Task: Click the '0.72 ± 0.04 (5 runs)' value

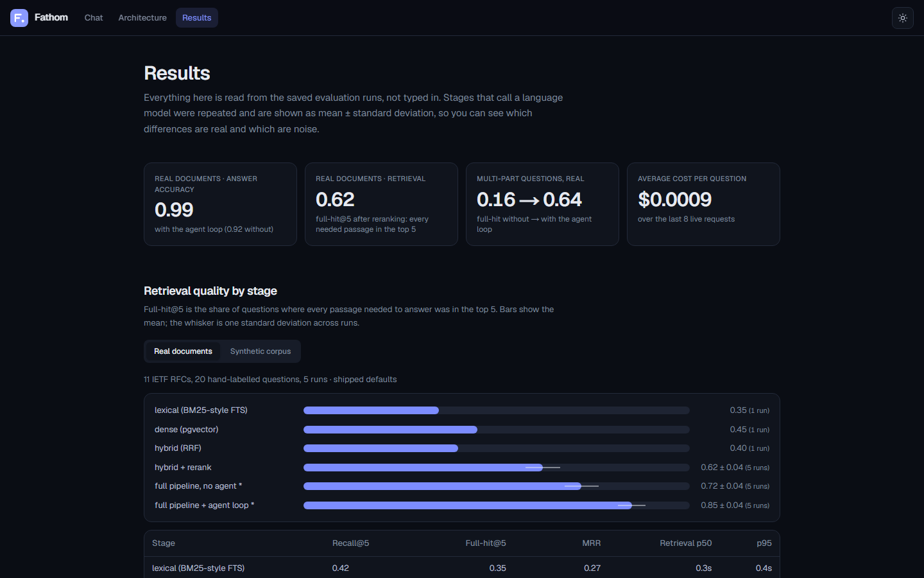Action: pos(735,486)
